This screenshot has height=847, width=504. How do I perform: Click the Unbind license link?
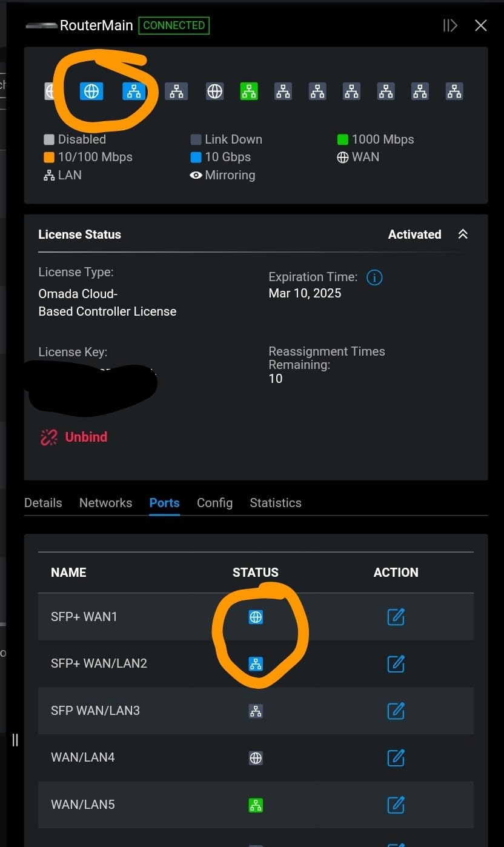tap(86, 437)
